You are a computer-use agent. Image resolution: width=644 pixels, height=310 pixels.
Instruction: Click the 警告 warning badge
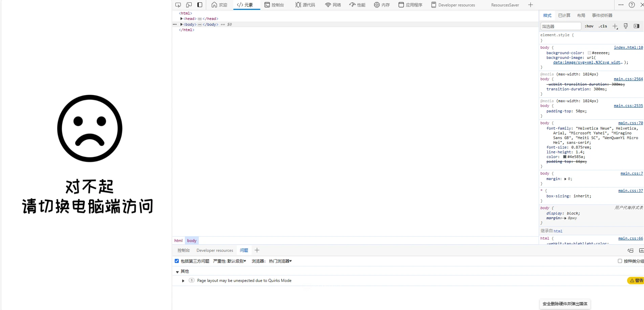pos(636,281)
